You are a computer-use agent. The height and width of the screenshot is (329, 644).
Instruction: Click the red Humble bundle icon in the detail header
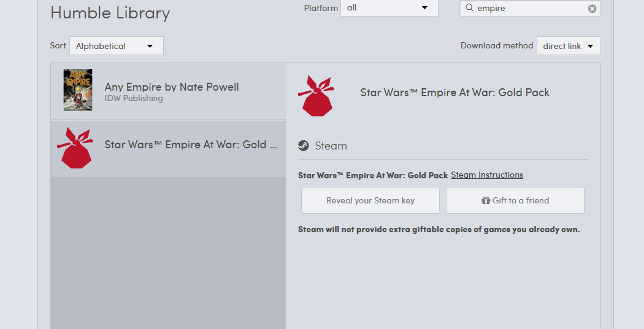click(x=316, y=96)
